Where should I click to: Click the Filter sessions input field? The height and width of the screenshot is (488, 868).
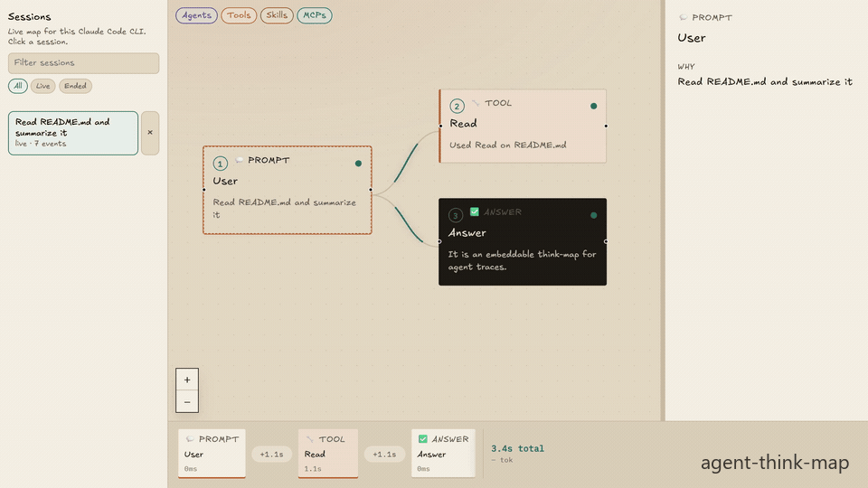83,63
